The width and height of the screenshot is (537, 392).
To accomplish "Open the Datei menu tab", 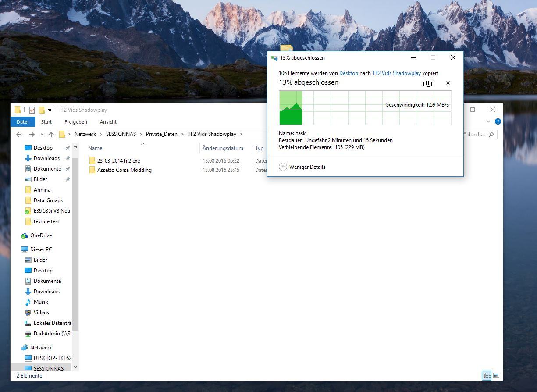I will pyautogui.click(x=23, y=122).
